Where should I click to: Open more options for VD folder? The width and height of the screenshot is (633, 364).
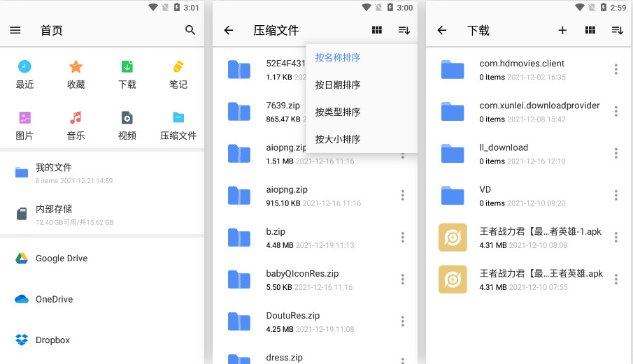(x=616, y=196)
